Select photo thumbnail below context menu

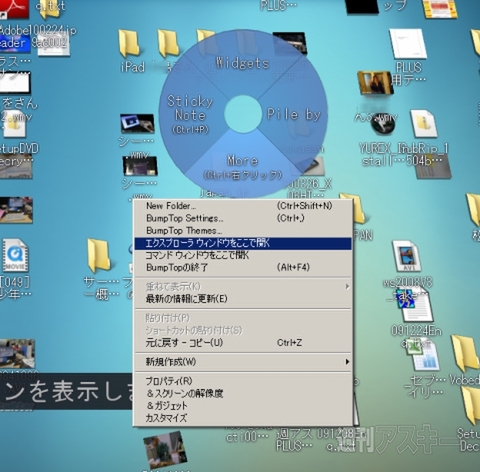pyautogui.click(x=165, y=450)
